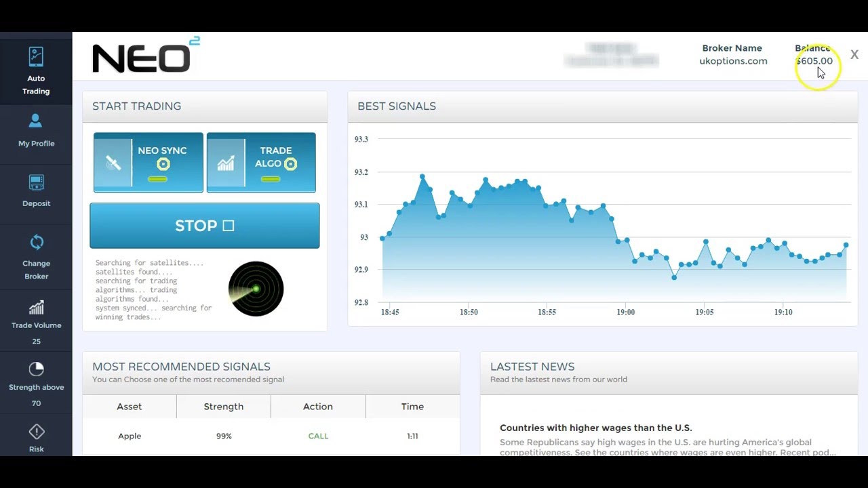
Task: Click the BEST SIGNALS panel header
Action: point(603,106)
